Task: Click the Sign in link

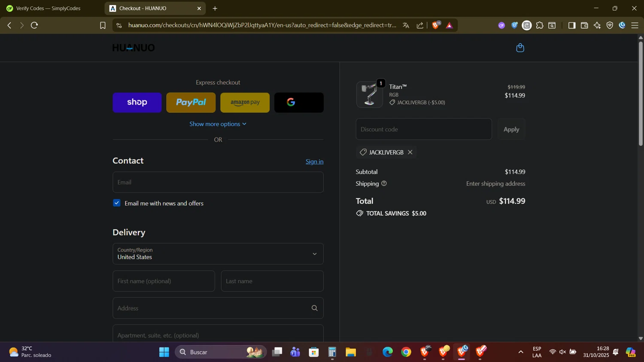Action: (x=314, y=162)
